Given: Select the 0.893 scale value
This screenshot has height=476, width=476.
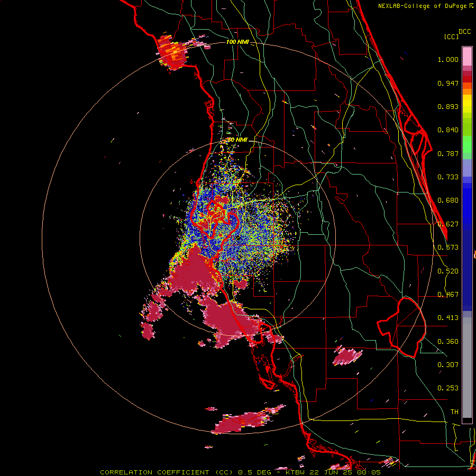Looking at the screenshot, I should 448,106.
